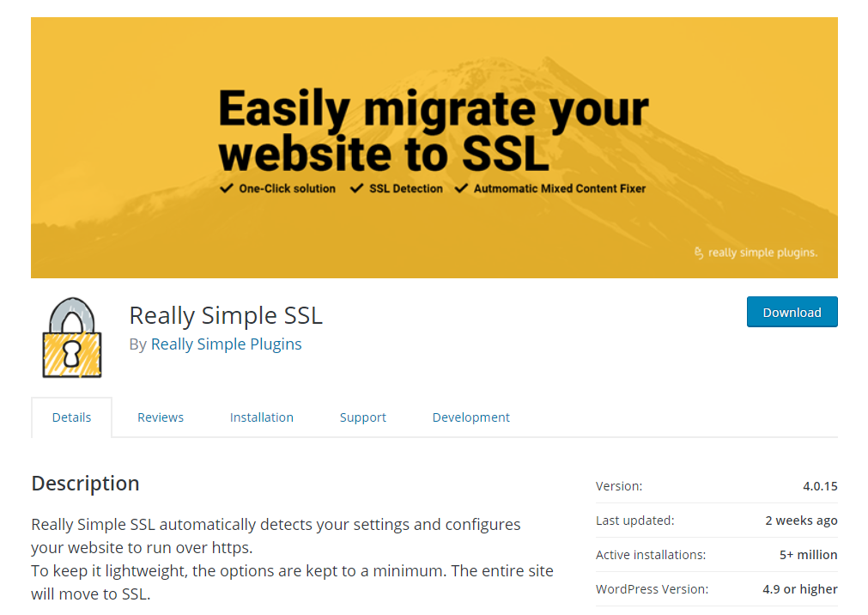This screenshot has width=868, height=615.
Task: Switch to the Reviews tab
Action: (x=161, y=417)
